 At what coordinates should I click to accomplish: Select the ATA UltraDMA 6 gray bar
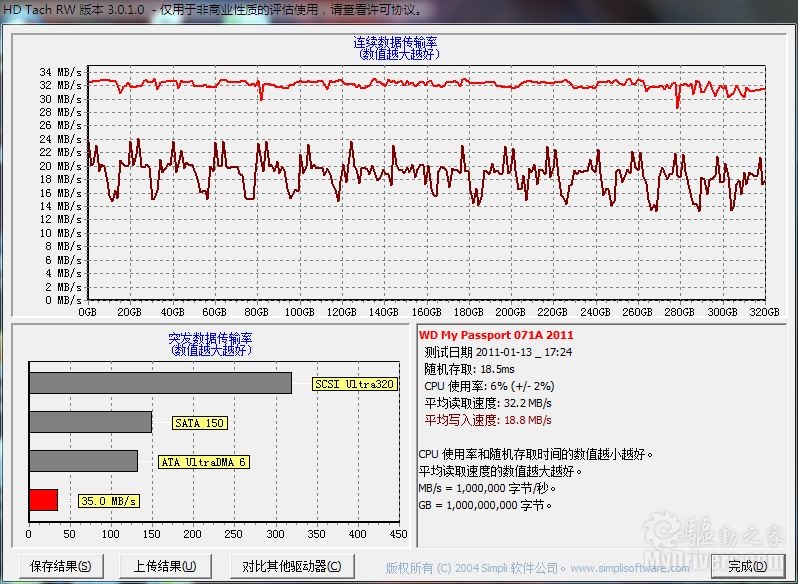coord(83,461)
